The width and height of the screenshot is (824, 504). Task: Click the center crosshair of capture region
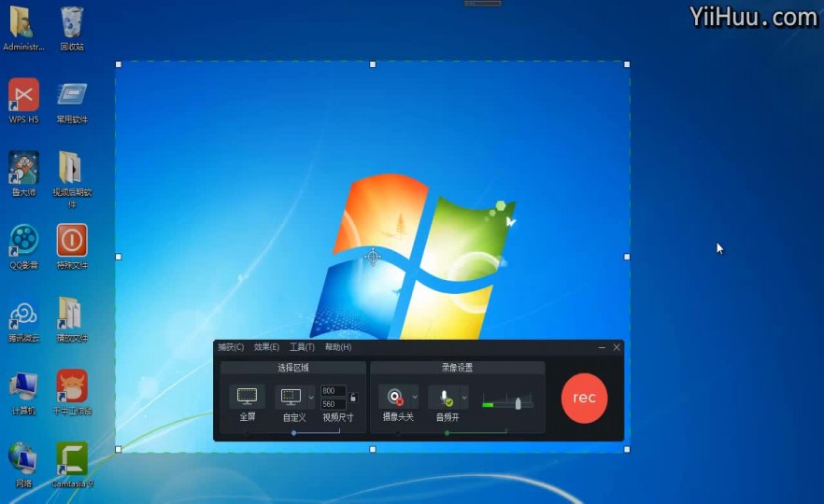373,257
